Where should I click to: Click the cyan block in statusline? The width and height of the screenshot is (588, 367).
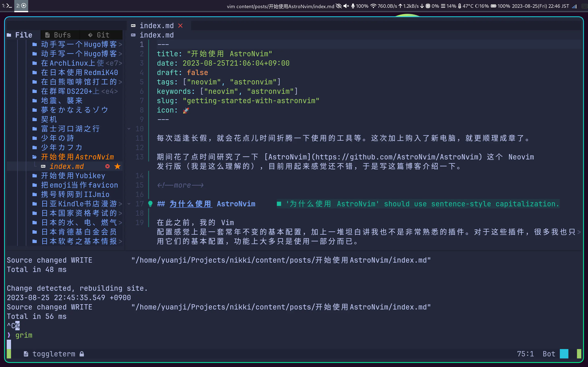(564, 354)
